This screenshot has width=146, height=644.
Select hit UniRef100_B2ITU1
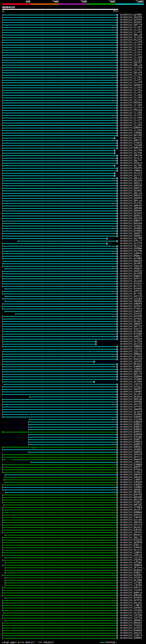(x=131, y=286)
